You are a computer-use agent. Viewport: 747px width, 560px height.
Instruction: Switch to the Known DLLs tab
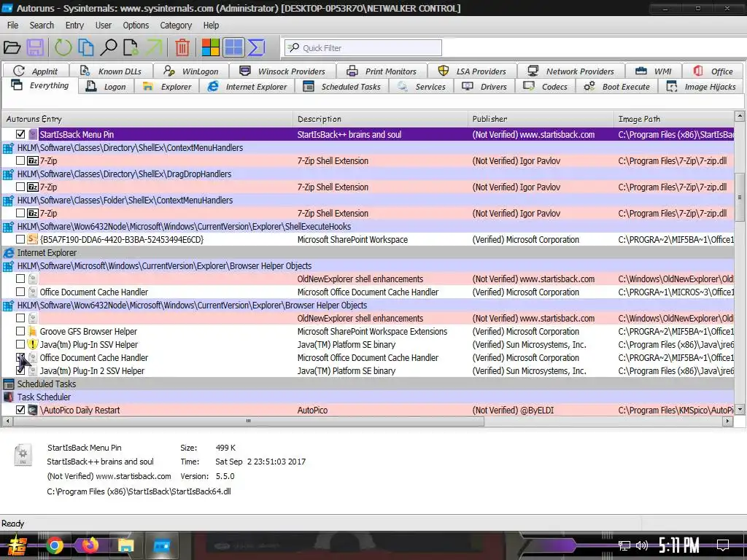pyautogui.click(x=111, y=71)
